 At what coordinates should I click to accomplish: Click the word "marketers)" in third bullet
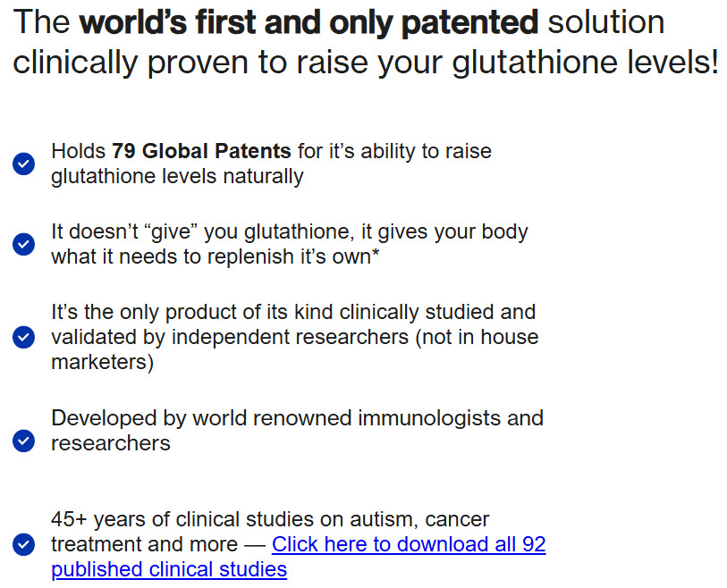102,362
